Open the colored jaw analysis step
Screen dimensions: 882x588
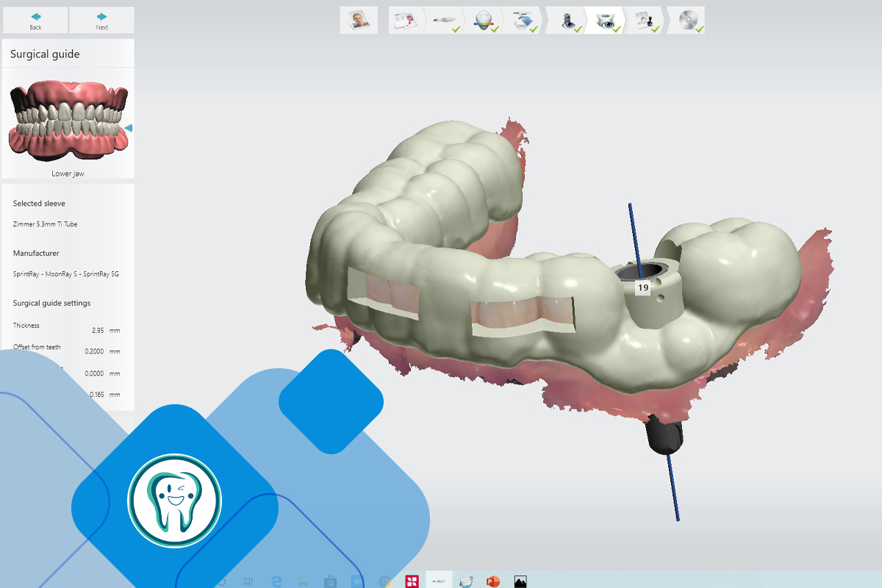tap(484, 21)
